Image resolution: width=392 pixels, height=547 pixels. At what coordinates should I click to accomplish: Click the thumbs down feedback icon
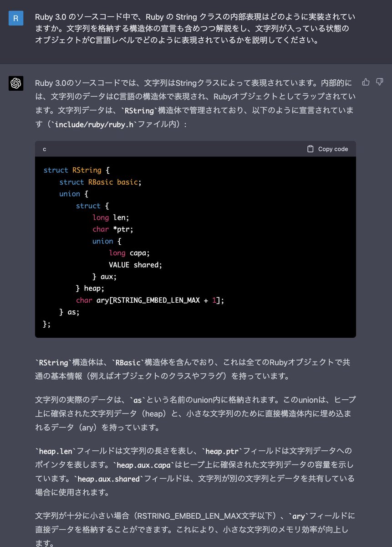pyautogui.click(x=379, y=82)
